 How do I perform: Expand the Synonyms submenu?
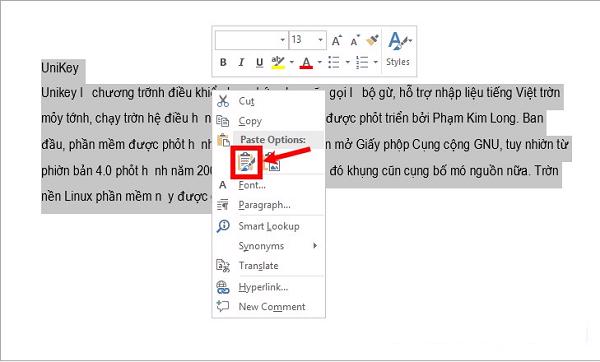click(269, 246)
